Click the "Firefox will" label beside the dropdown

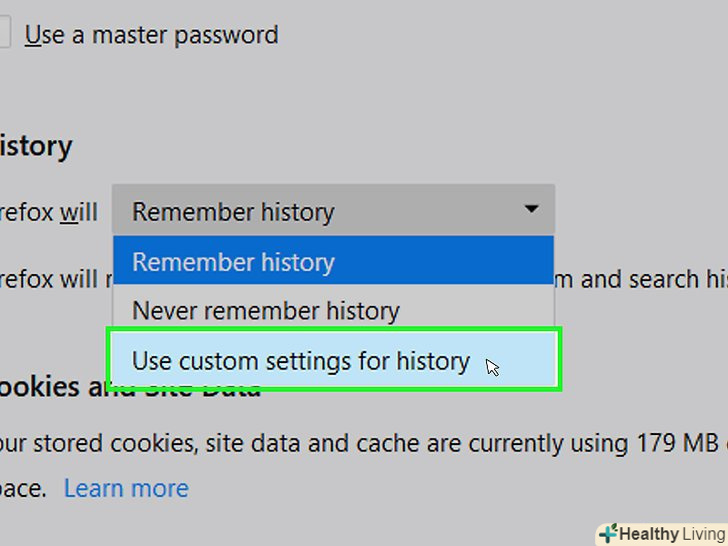tap(48, 212)
